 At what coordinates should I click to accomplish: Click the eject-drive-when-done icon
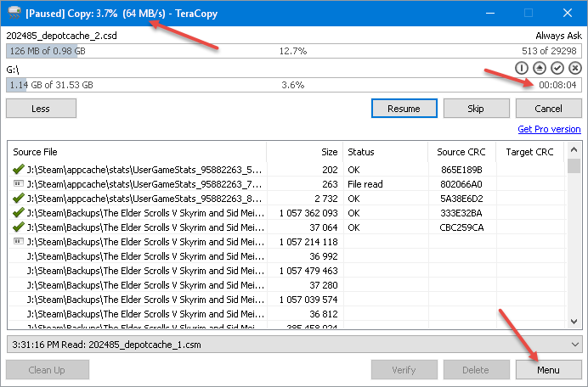click(x=540, y=68)
